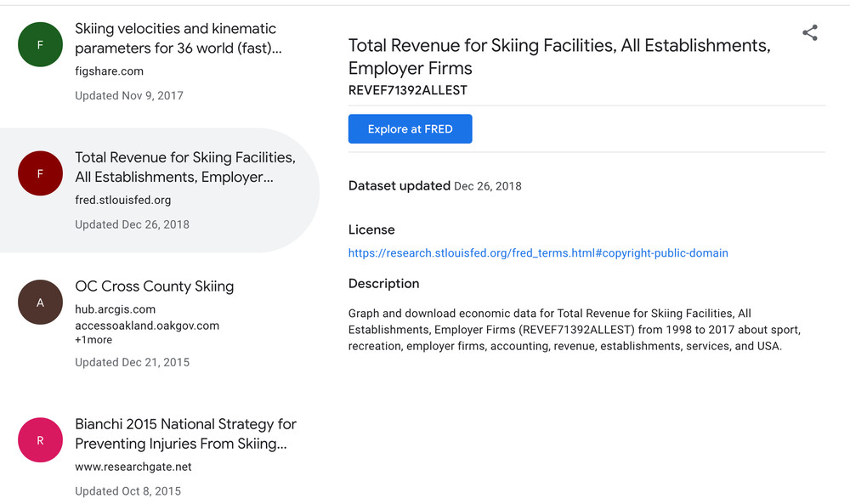The width and height of the screenshot is (850, 504).
Task: Select the OC Cross County Skiing result
Action: click(x=154, y=286)
